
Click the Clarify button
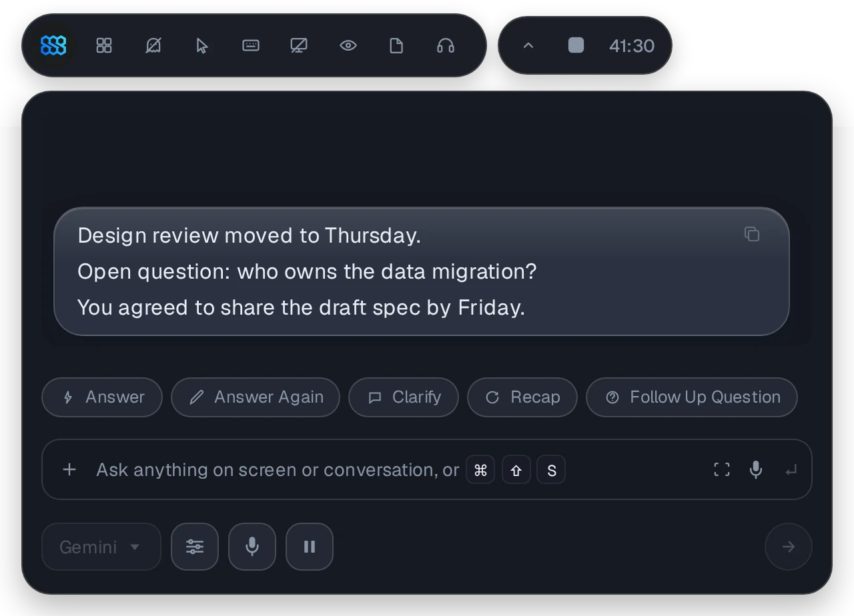point(404,397)
